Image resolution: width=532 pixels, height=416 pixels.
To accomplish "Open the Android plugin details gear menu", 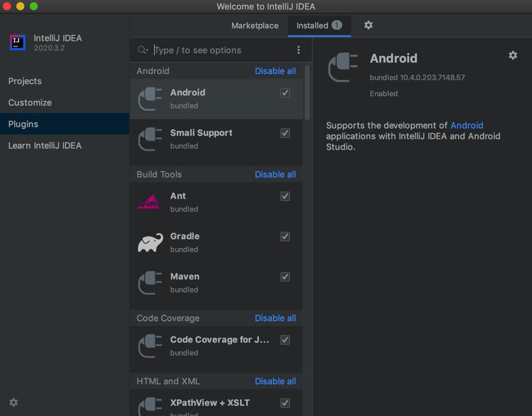I will point(512,55).
